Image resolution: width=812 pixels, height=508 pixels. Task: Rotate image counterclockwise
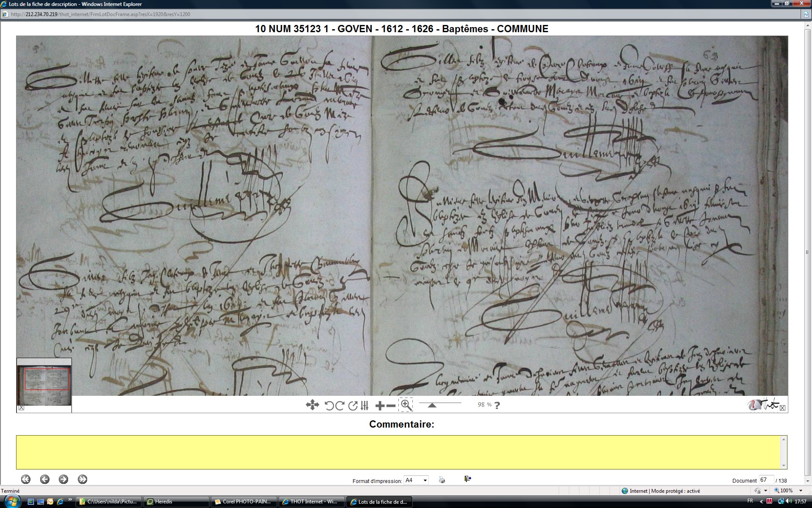(x=329, y=406)
